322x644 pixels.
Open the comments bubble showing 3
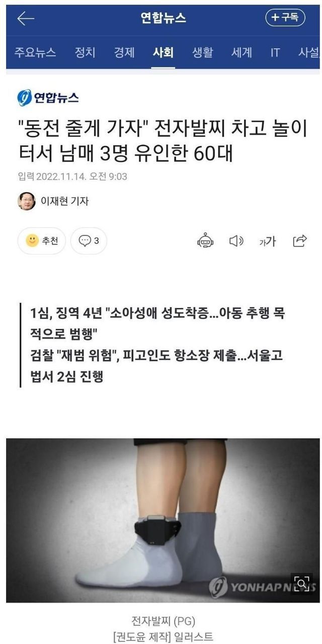[x=89, y=241]
